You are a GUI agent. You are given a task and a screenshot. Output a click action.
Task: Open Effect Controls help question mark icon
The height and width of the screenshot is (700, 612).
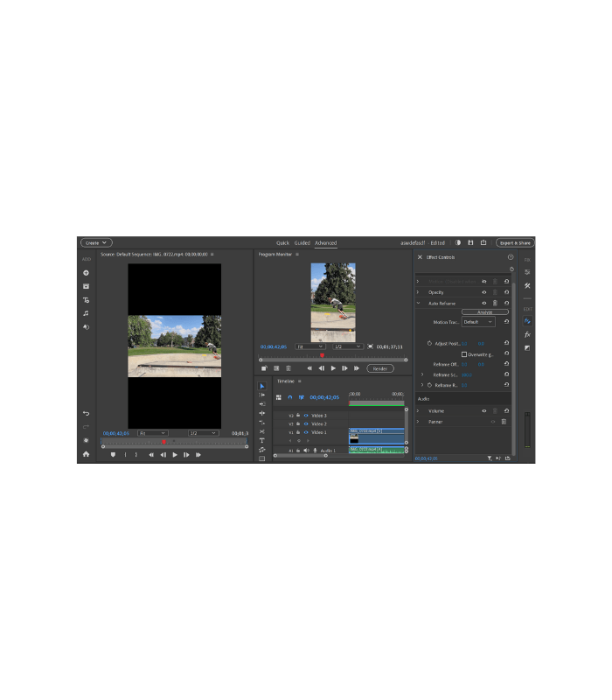pyautogui.click(x=511, y=257)
